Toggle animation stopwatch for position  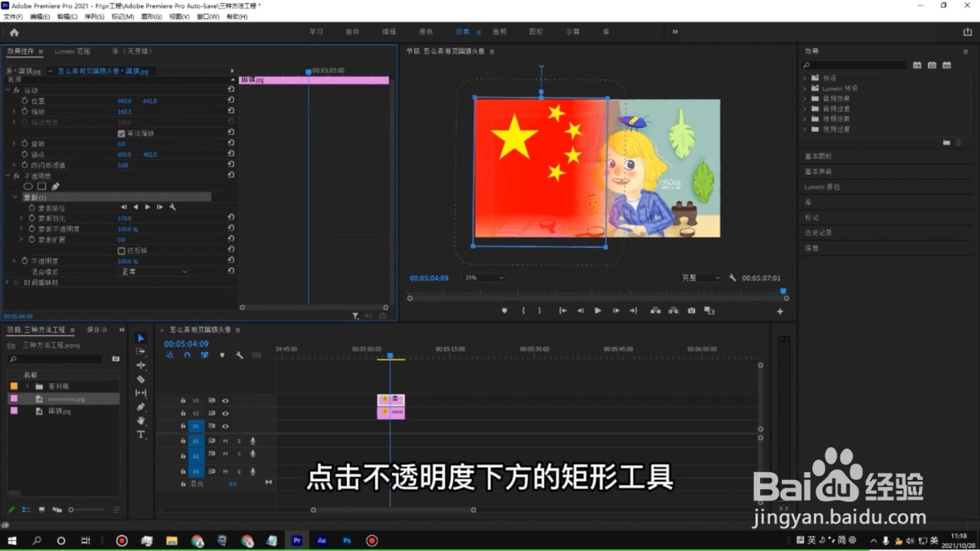24,100
